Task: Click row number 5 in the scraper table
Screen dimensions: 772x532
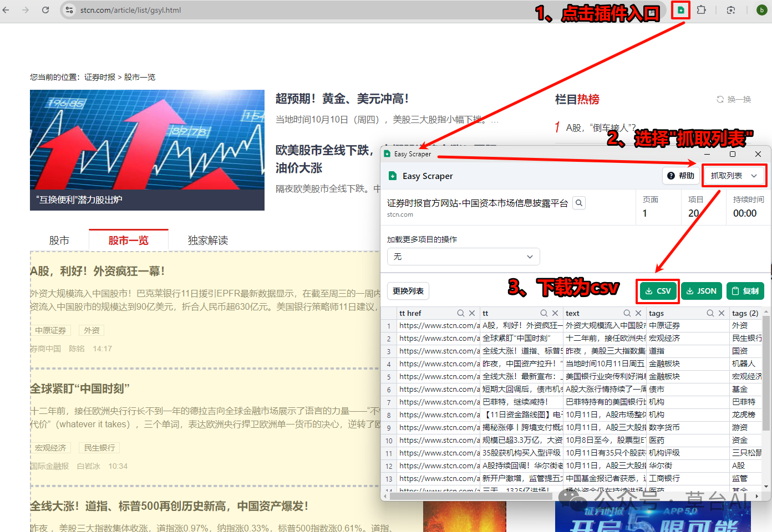Action: point(389,377)
